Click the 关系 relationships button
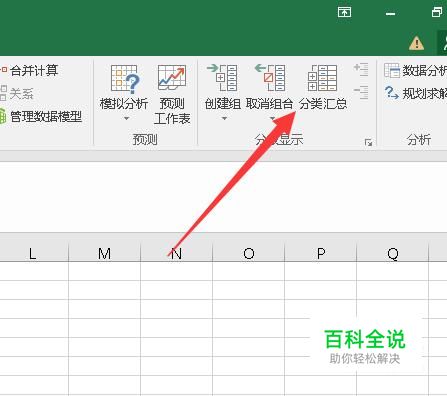 (x=17, y=93)
